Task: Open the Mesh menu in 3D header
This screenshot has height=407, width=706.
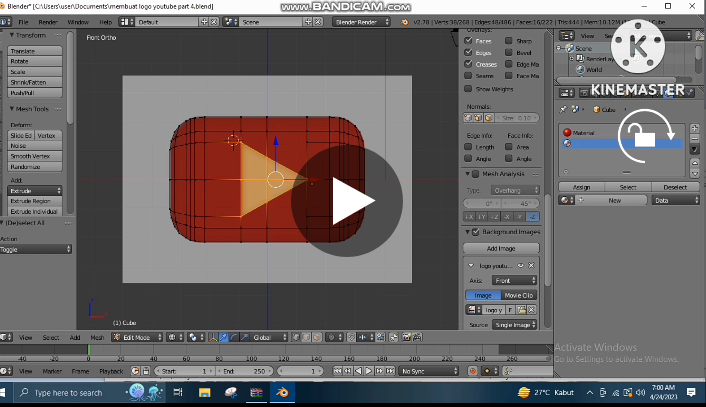Action: (97, 337)
